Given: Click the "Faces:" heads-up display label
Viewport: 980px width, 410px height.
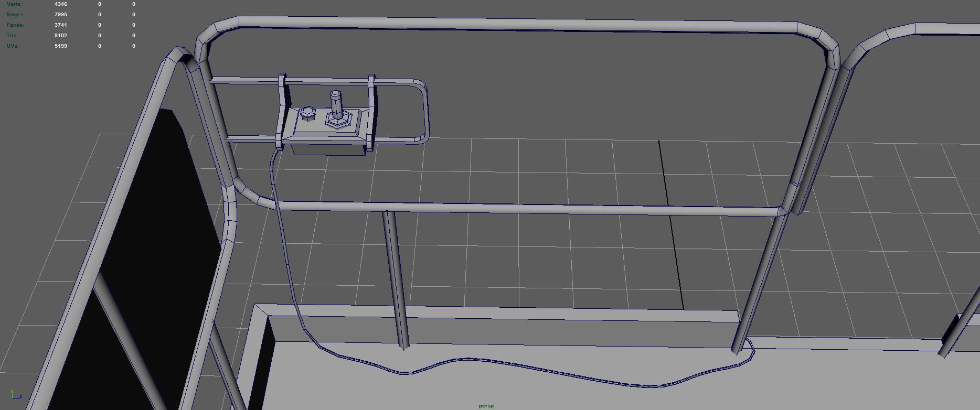Looking at the screenshot, I should point(15,25).
